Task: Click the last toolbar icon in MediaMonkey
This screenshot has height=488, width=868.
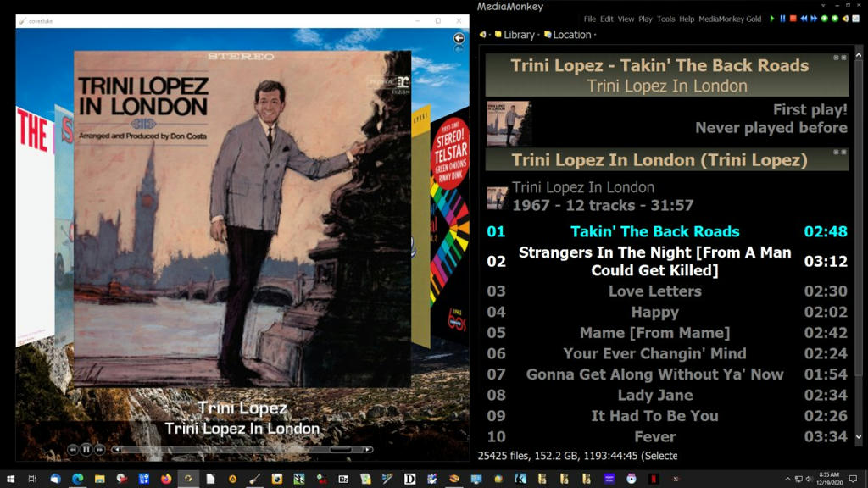Action: tap(856, 19)
